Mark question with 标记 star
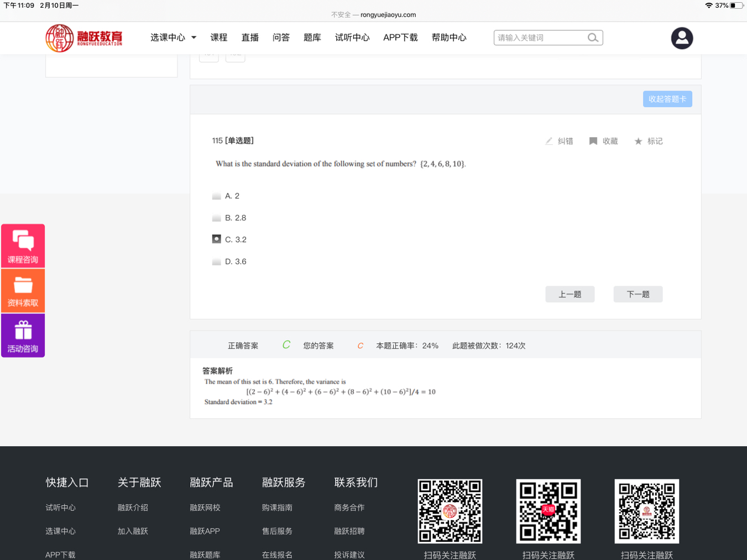The width and height of the screenshot is (747, 560). (638, 141)
